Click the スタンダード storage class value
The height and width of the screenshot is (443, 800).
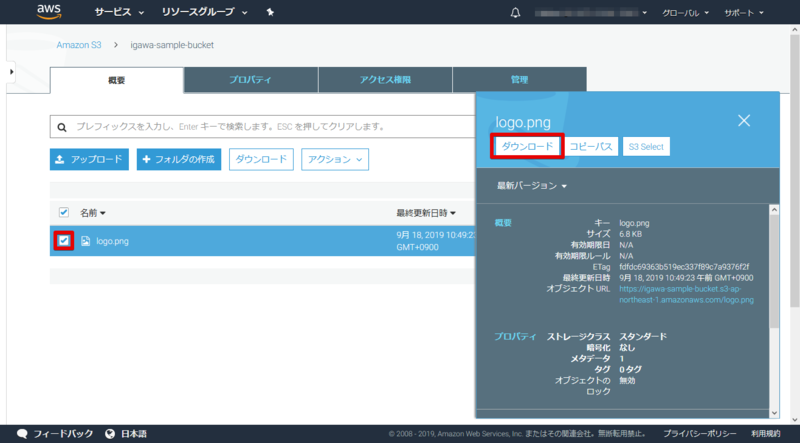point(643,336)
